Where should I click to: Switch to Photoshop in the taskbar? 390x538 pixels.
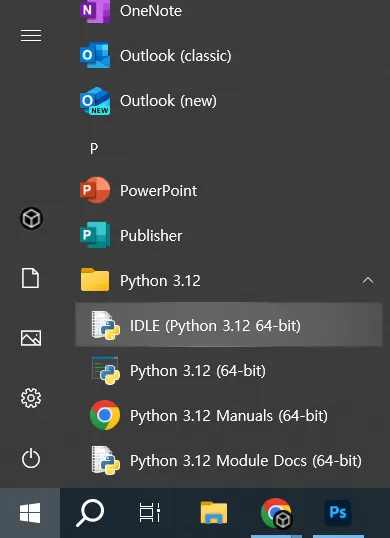(338, 513)
